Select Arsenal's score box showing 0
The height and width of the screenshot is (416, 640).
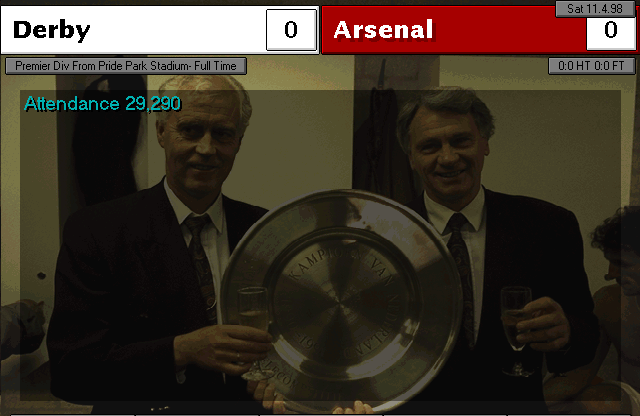point(611,31)
